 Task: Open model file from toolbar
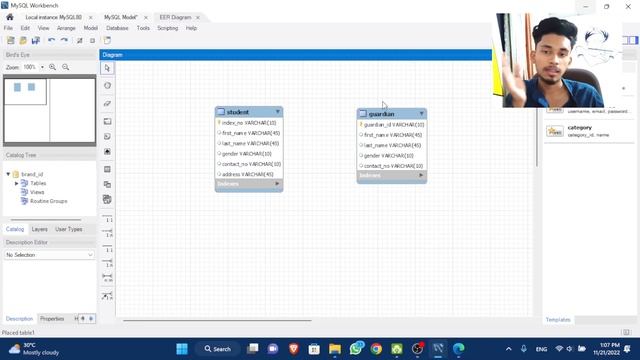pyautogui.click(x=23, y=40)
